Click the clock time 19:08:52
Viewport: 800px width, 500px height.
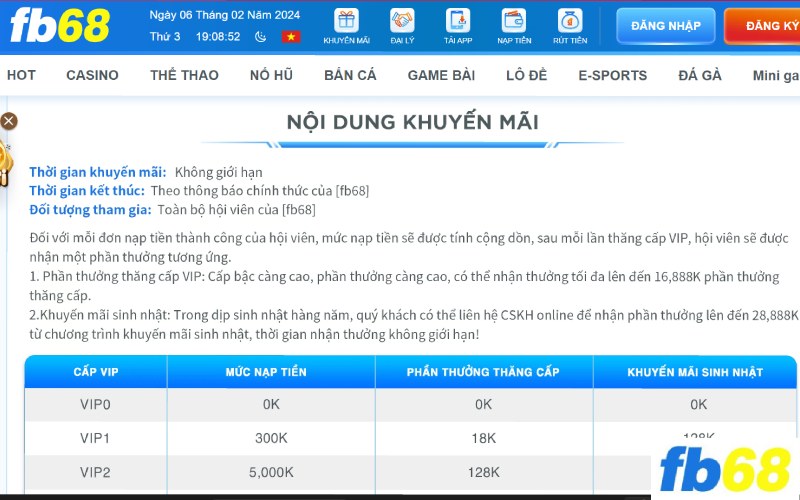pyautogui.click(x=218, y=37)
